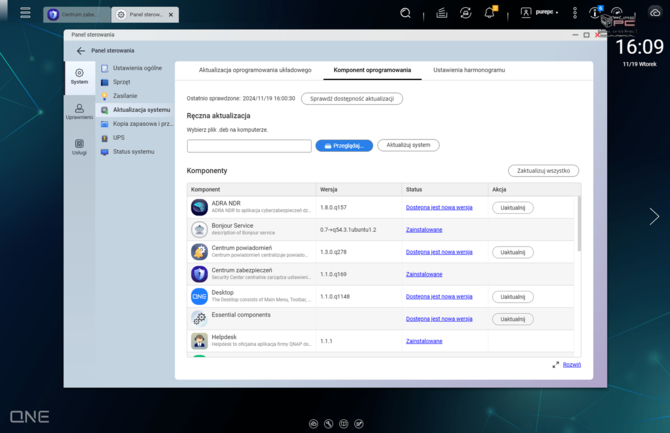Open the system info icon with badge

point(595,12)
